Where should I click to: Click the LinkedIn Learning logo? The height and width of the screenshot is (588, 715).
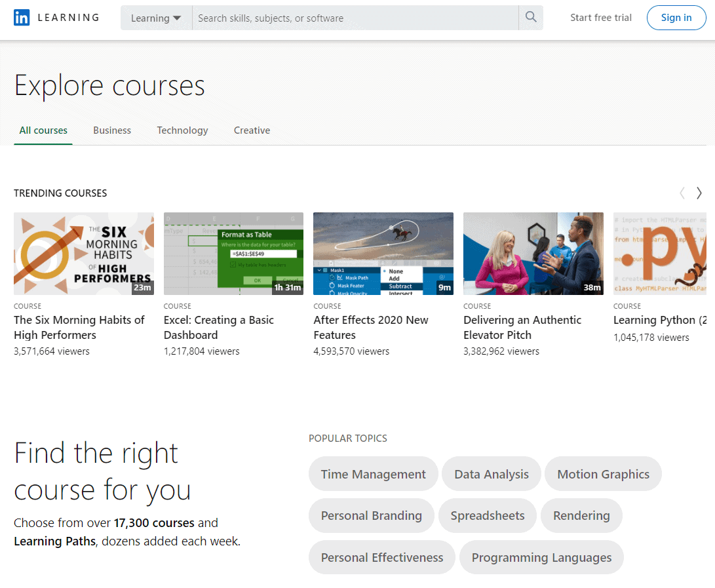click(56, 18)
